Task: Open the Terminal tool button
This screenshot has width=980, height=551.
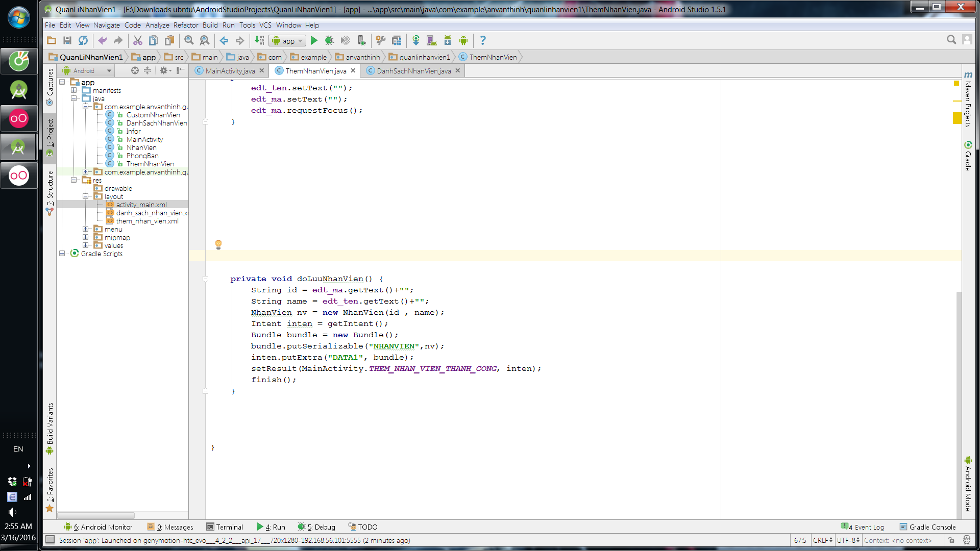Action: (225, 527)
